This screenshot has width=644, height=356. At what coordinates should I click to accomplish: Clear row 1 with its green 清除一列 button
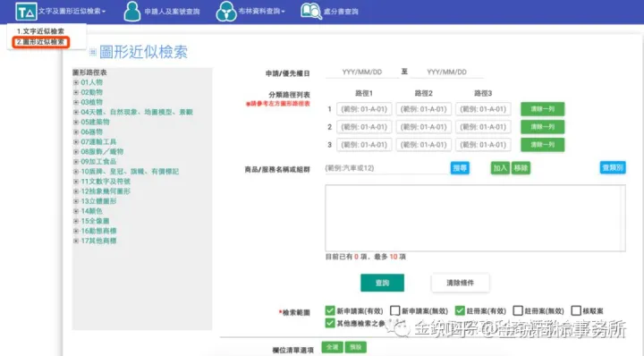coord(543,109)
